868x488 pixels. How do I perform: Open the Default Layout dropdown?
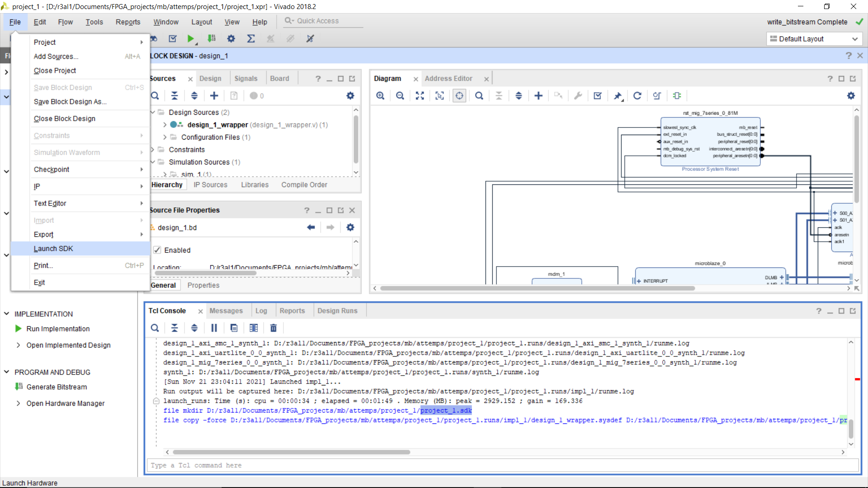tap(855, 39)
